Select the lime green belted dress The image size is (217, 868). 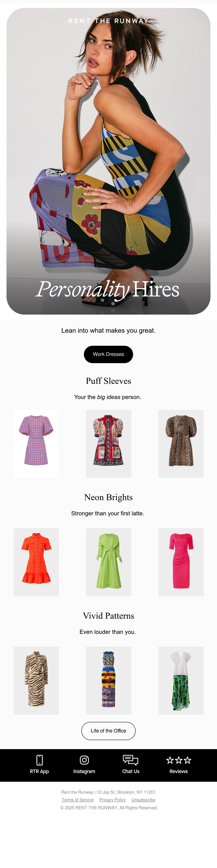(x=109, y=562)
